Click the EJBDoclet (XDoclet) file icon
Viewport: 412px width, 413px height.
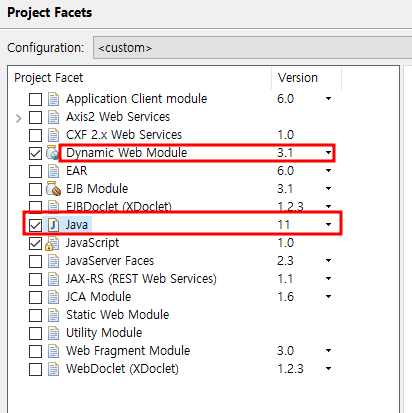pyautogui.click(x=53, y=206)
